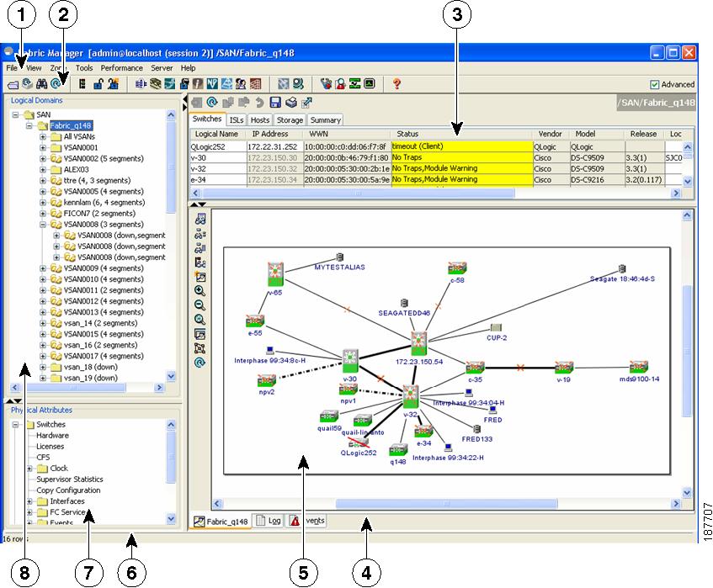Open the Performance menu
The height and width of the screenshot is (588, 713).
121,67
